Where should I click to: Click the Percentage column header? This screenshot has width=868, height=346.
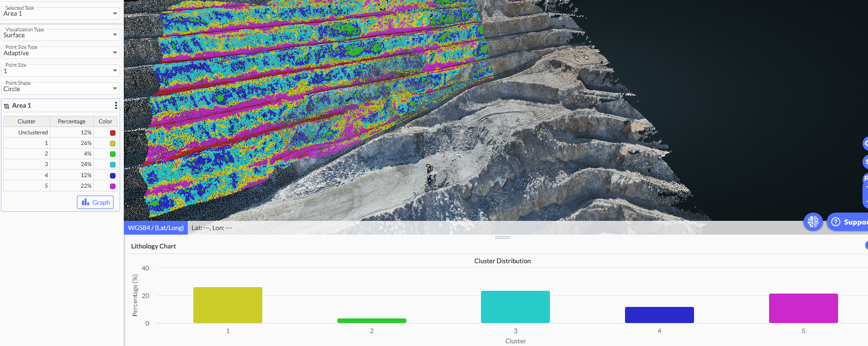71,121
